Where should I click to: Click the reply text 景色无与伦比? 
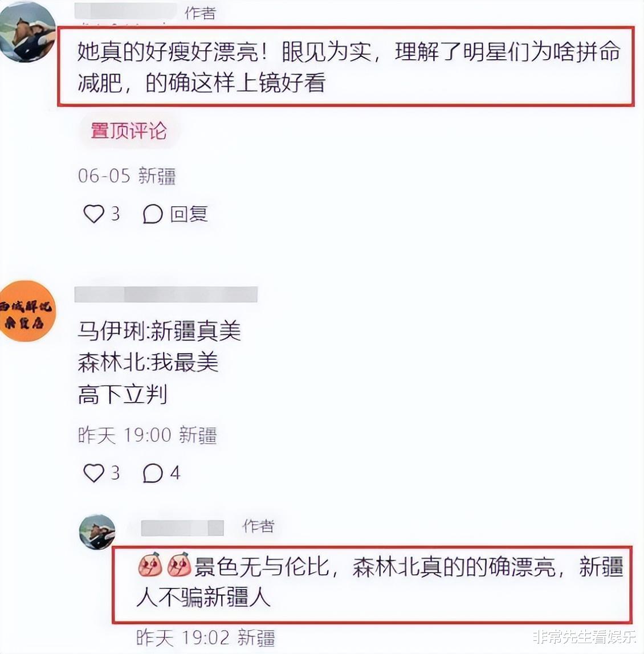pyautogui.click(x=261, y=567)
